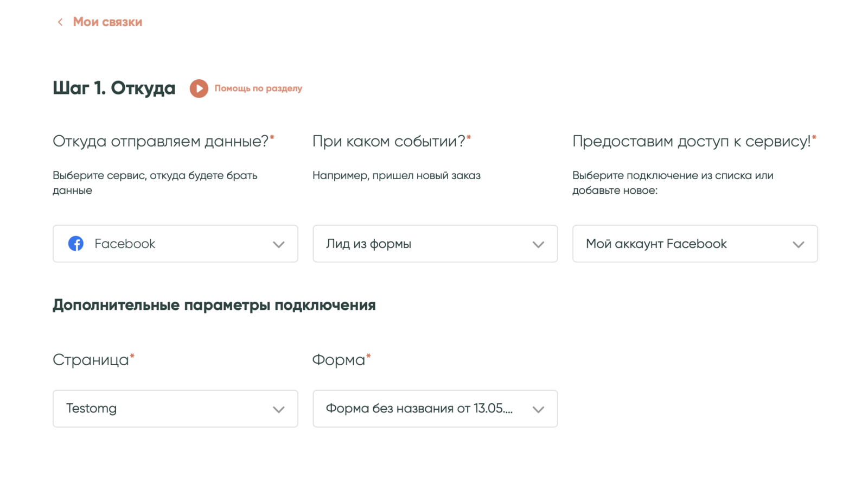Open the Мой аккаунт Facebook connection dropdown
The width and height of the screenshot is (868, 483).
point(684,244)
